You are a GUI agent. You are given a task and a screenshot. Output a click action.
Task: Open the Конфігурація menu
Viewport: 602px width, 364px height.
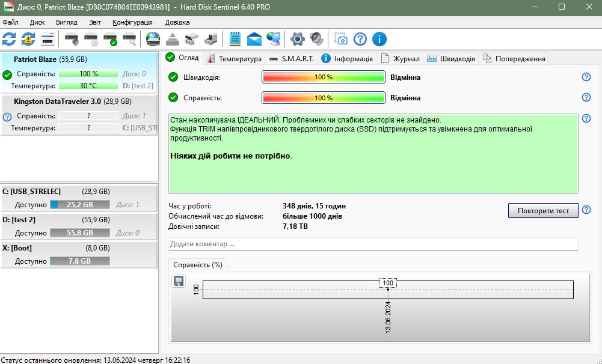coord(132,22)
